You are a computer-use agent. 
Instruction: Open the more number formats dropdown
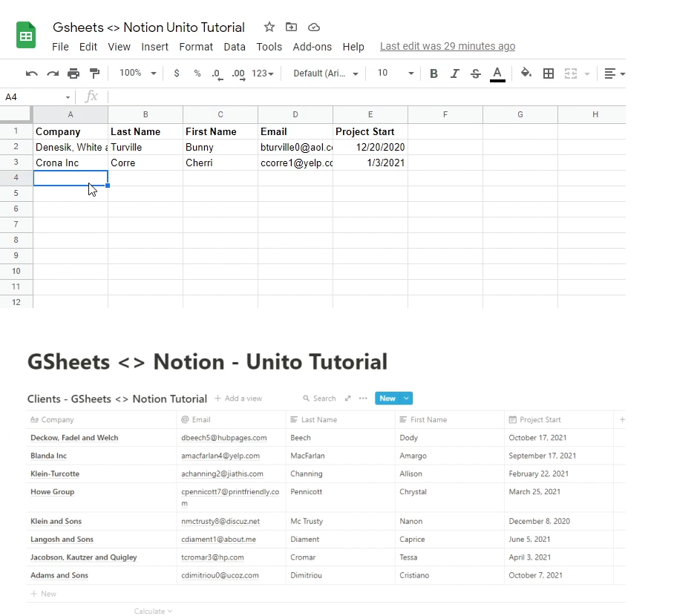click(x=263, y=73)
